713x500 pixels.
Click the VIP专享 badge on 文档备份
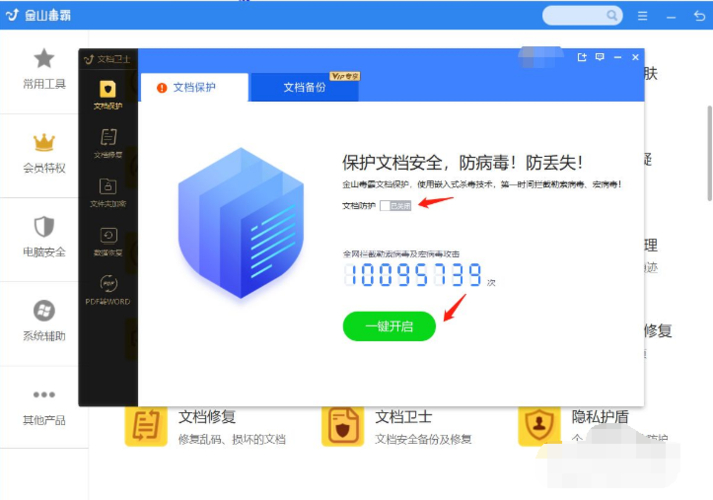pyautogui.click(x=345, y=76)
